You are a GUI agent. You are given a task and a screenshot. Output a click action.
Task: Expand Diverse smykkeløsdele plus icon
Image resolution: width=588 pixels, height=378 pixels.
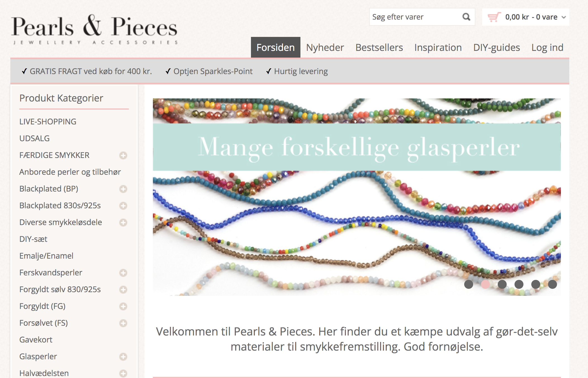click(123, 223)
